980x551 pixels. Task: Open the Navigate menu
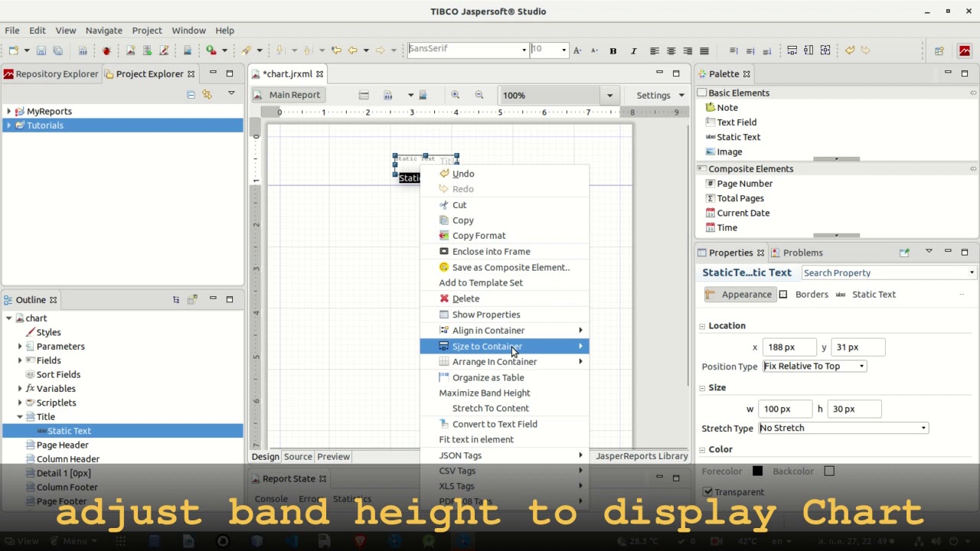click(x=103, y=31)
